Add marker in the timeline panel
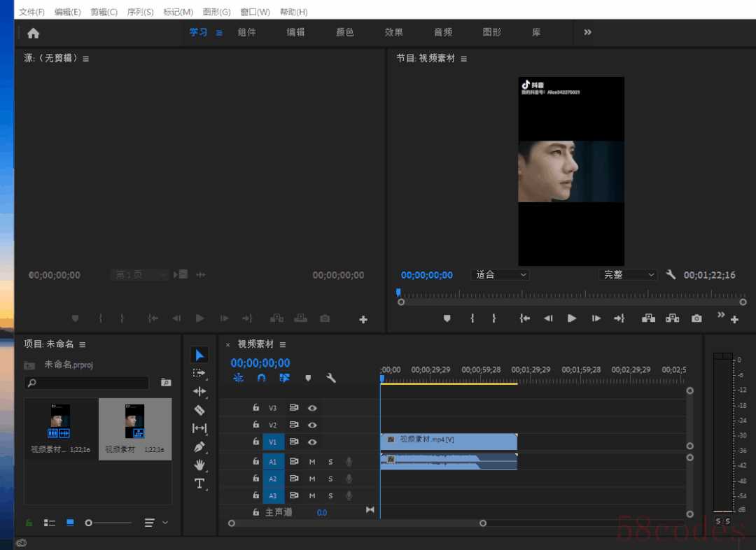Viewport: 756px width, 550px height. (x=308, y=378)
